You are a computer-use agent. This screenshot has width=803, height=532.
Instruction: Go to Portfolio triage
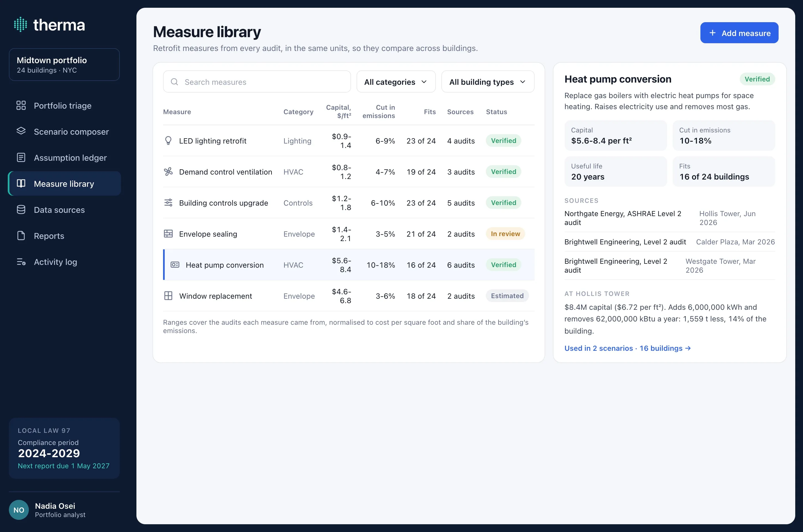[x=64, y=106]
